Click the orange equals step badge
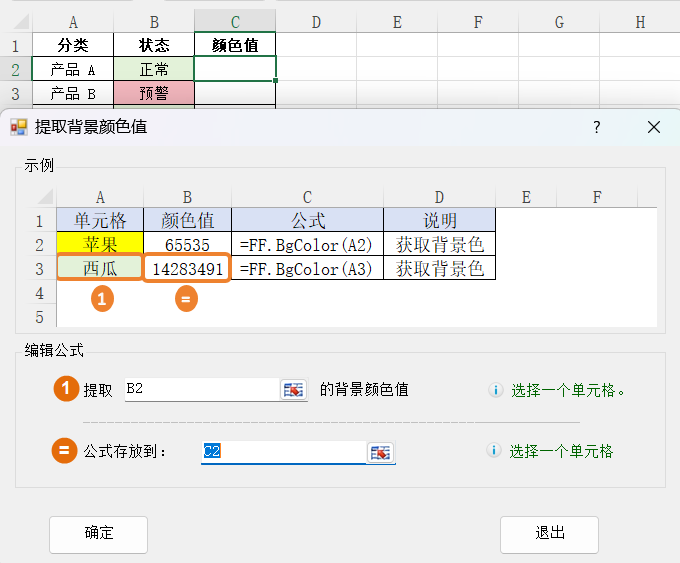The width and height of the screenshot is (680, 563). click(x=65, y=451)
